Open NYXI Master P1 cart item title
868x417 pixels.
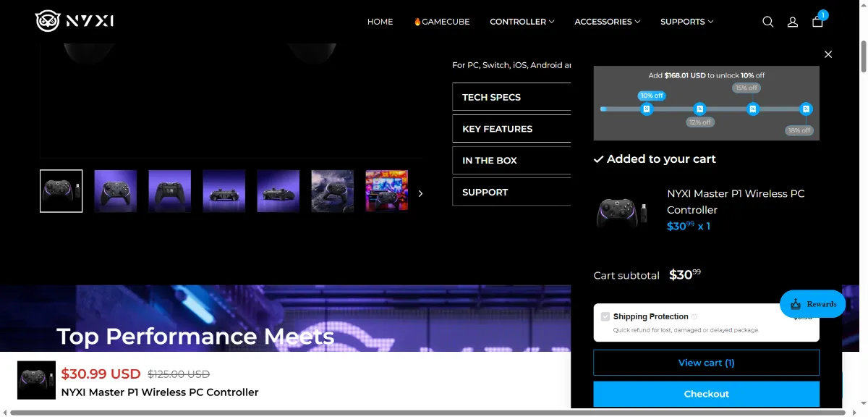click(736, 202)
